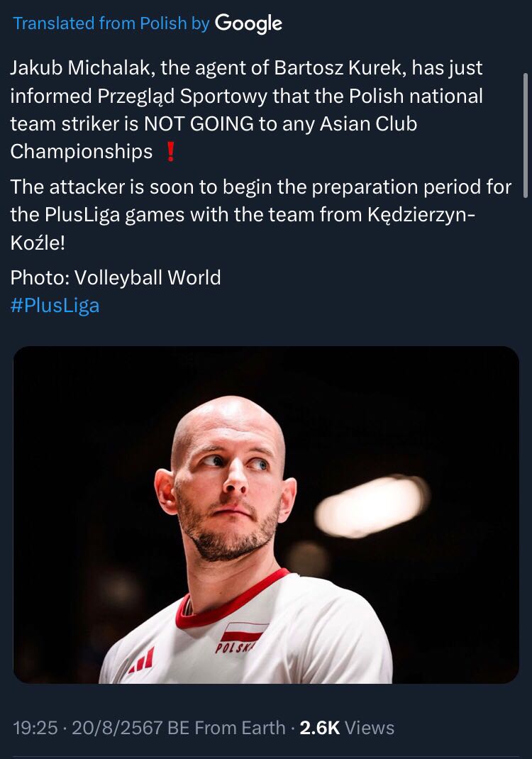532x759 pixels.
Task: Open the attached player photo
Action: [x=266, y=514]
